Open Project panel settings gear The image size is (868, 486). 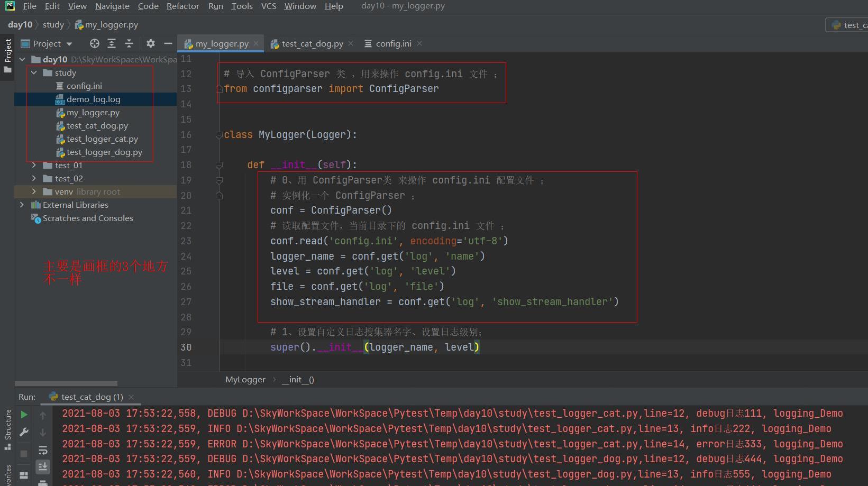(151, 43)
